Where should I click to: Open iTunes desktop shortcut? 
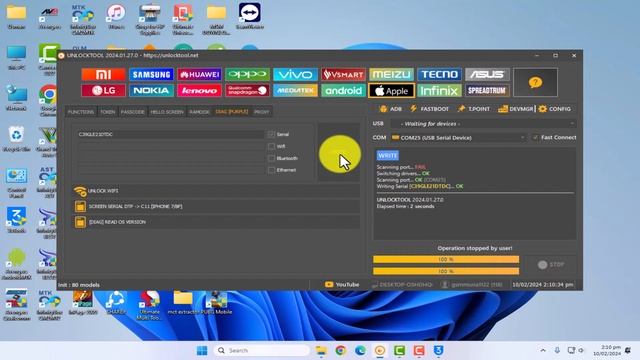point(116,17)
